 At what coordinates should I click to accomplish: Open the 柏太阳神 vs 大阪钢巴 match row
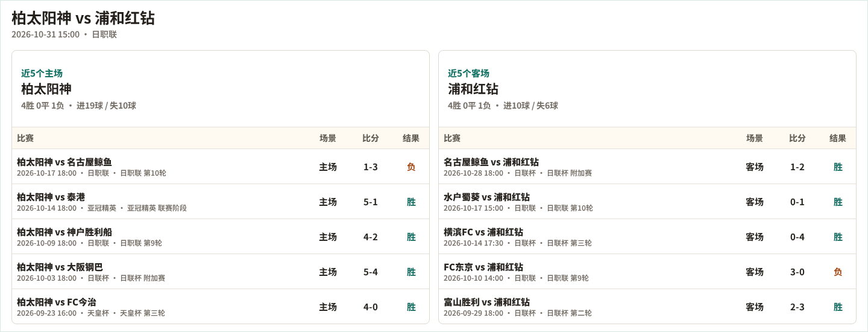click(221, 272)
